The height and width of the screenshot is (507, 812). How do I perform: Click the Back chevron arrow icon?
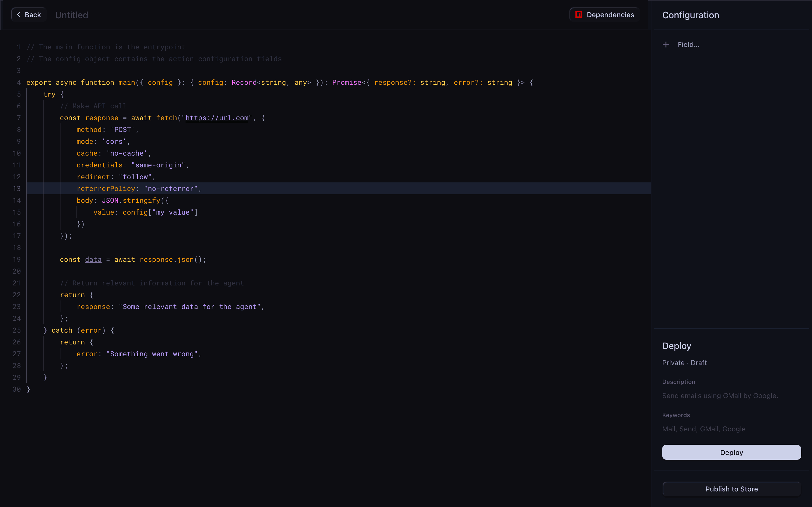point(19,14)
